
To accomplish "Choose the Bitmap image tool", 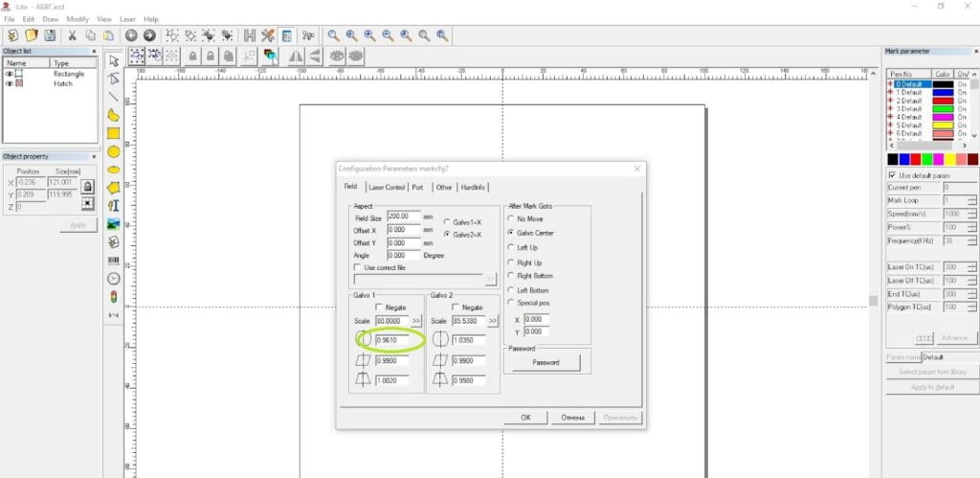I will (x=113, y=224).
